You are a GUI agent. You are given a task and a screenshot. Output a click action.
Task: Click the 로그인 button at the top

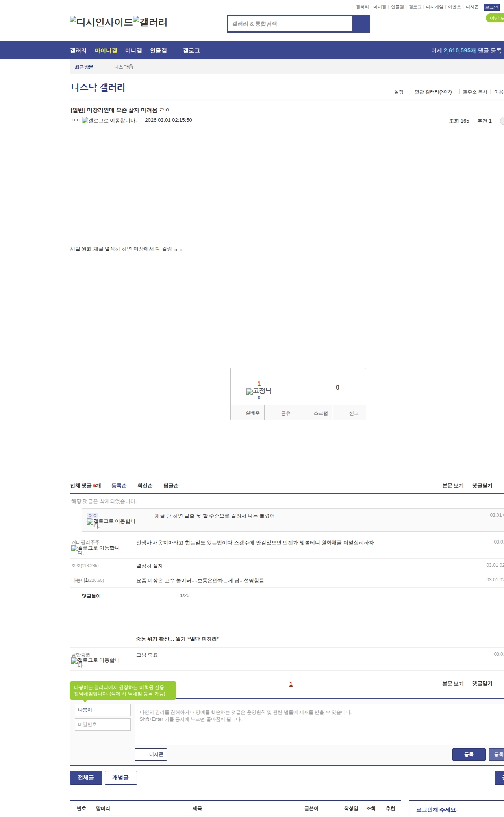coord(491,7)
